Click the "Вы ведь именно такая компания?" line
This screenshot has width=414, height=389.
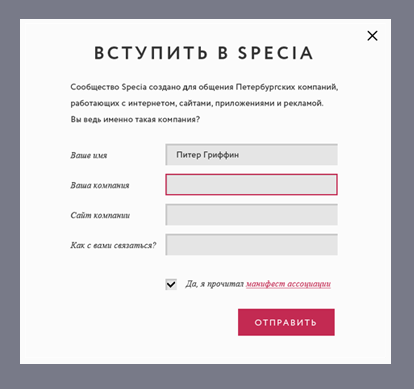click(135, 119)
